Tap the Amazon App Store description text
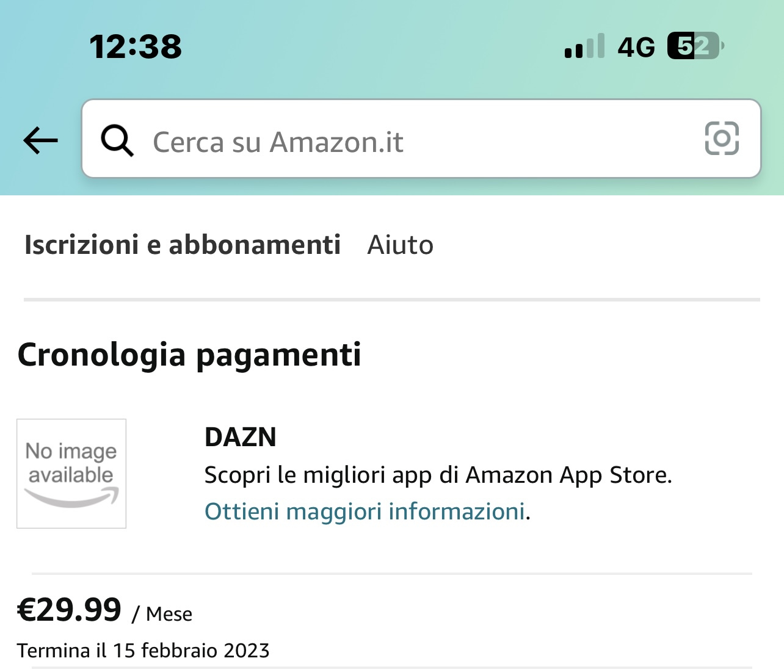784x672 pixels. tap(438, 475)
